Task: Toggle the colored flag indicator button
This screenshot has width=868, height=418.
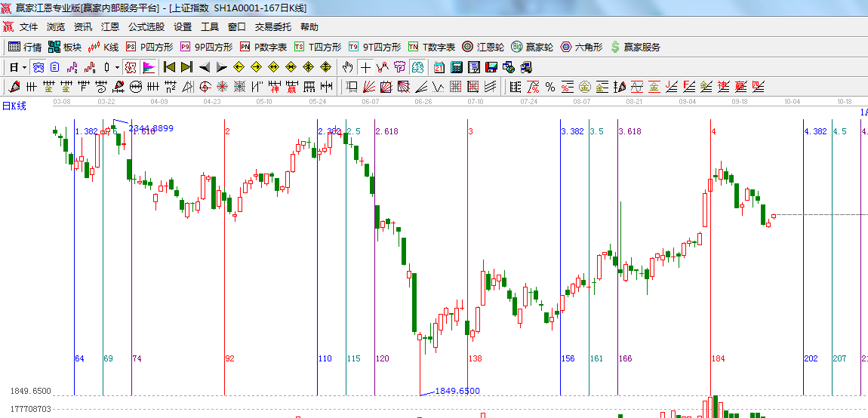Action: (148, 67)
